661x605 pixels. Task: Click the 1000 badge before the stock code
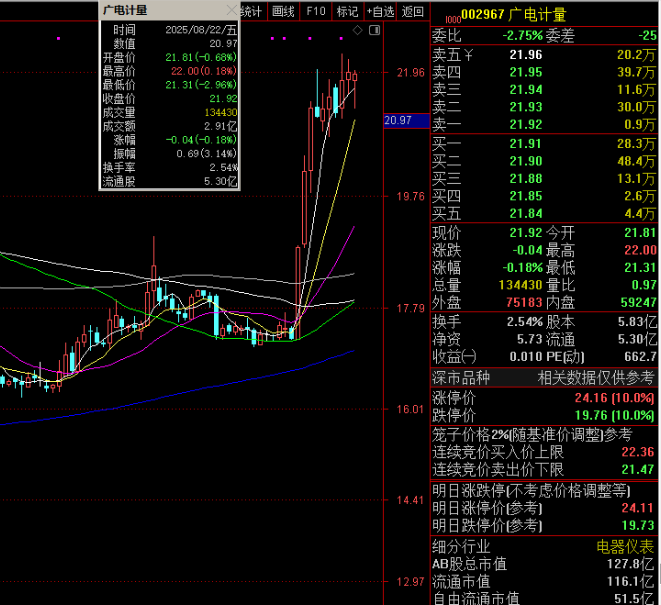[453, 19]
